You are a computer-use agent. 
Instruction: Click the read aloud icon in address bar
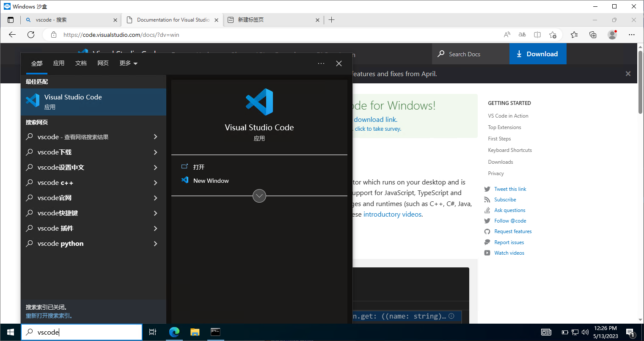coord(507,35)
